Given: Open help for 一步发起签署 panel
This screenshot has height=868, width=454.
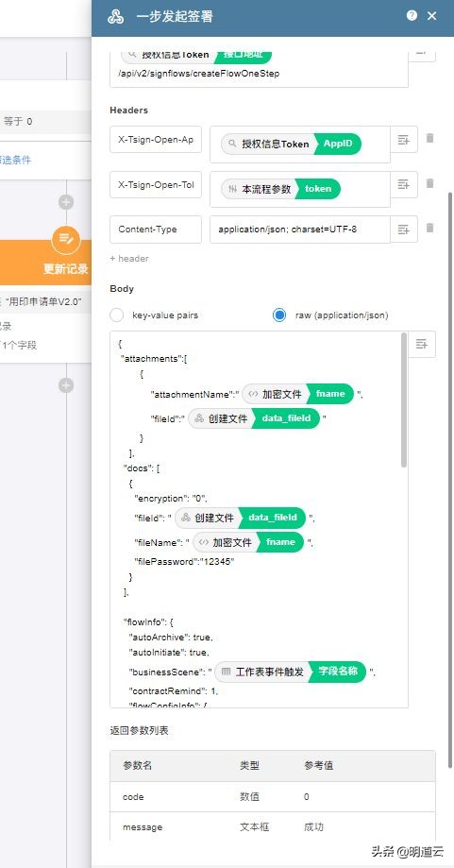Looking at the screenshot, I should click(x=412, y=15).
